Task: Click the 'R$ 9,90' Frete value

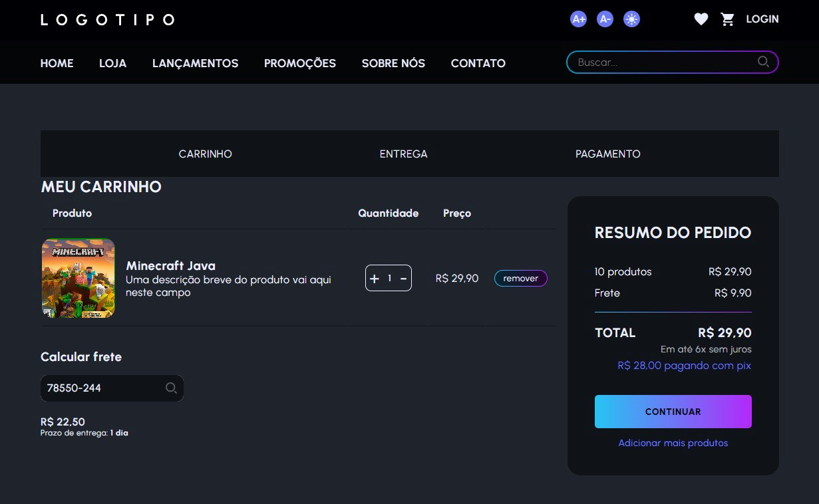Action: (x=733, y=293)
